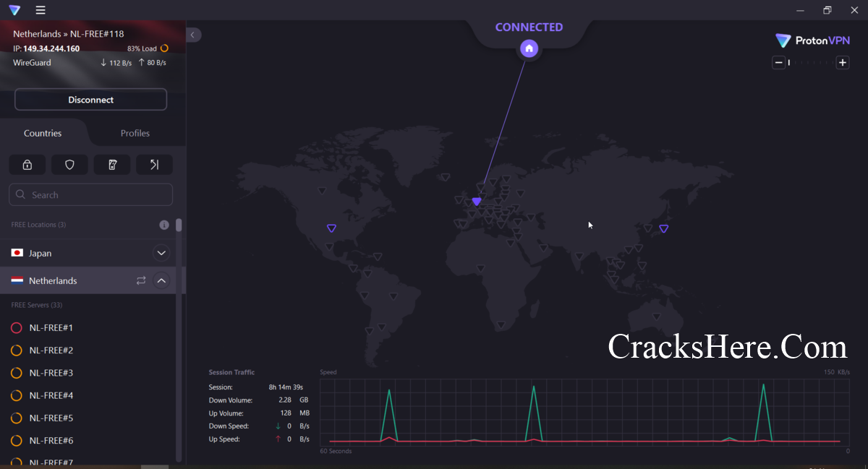
Task: Click the home icon under CONNECTED
Action: 529,48
